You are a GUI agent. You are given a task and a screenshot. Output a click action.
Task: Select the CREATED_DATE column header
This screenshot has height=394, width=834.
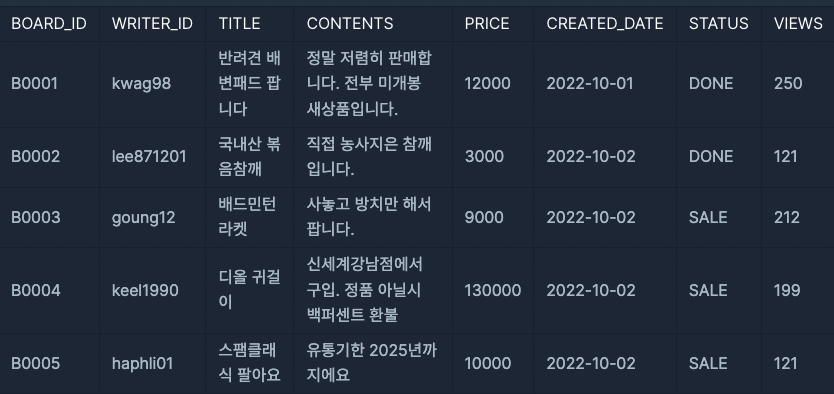point(605,23)
